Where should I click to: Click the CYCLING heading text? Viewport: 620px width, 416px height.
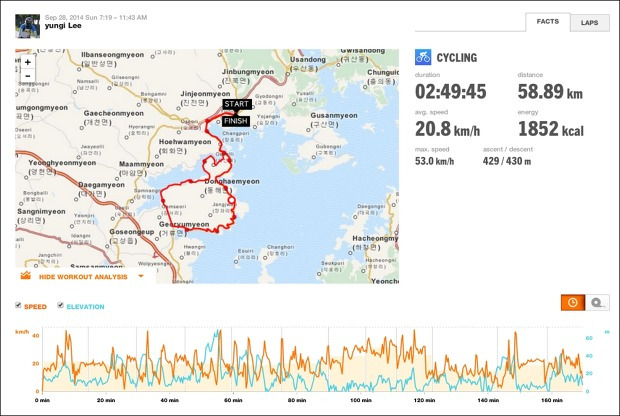click(457, 58)
